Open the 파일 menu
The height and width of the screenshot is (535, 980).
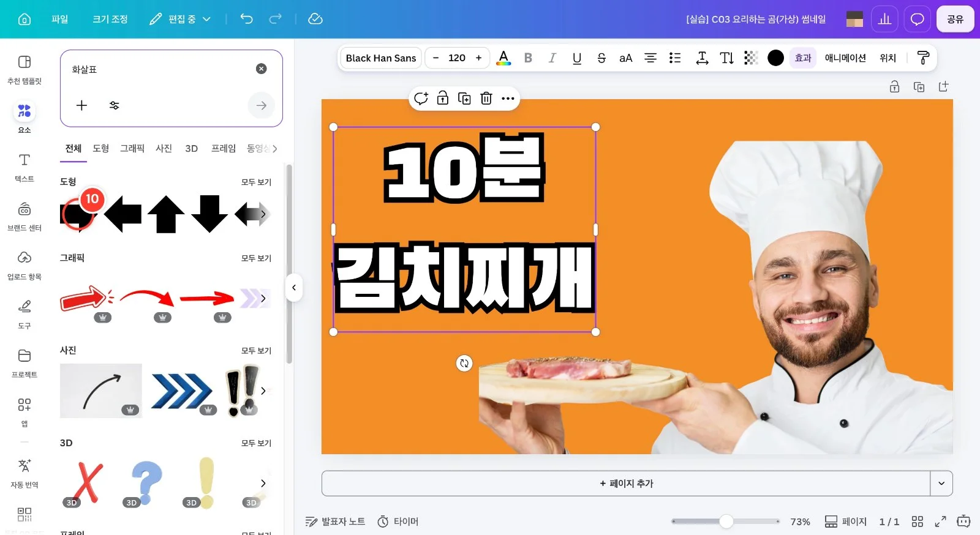(59, 19)
